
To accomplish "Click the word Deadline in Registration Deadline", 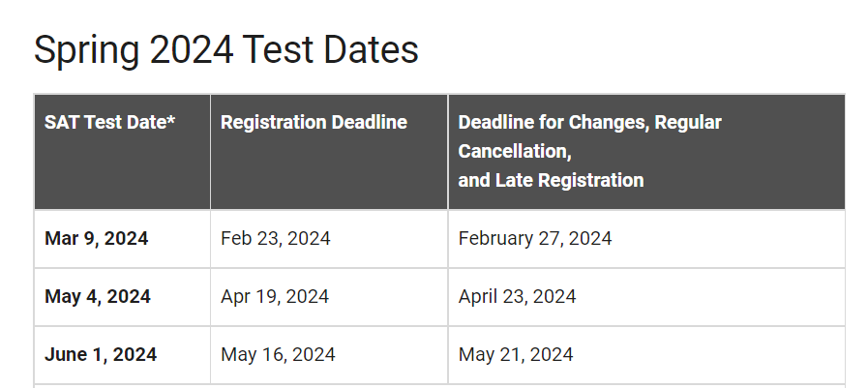I will tap(369, 123).
